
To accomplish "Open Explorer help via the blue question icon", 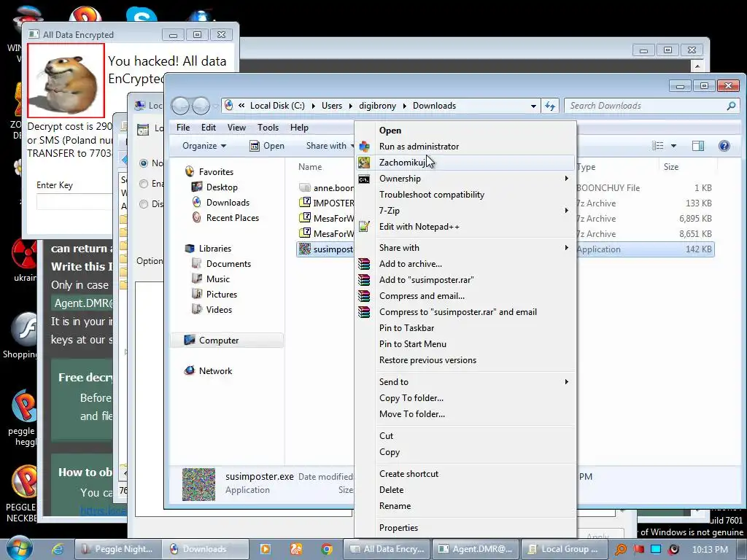I will coord(724,146).
